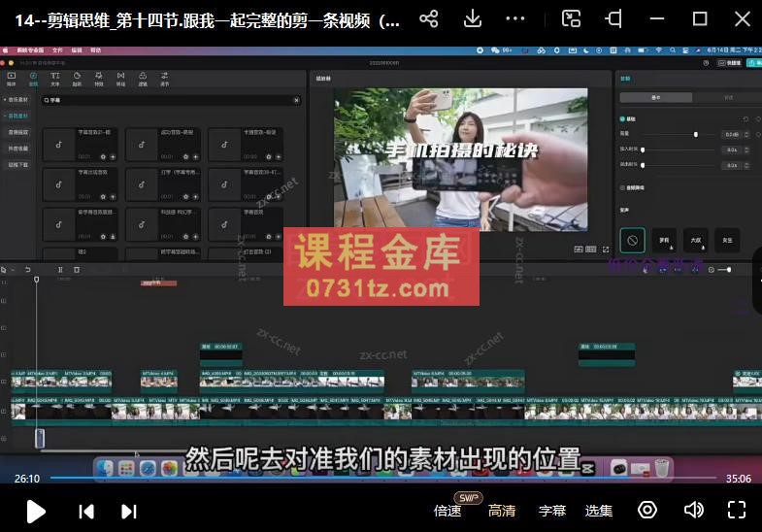Maximize the preview with the expand icon
The height and width of the screenshot is (532, 762).
click(x=606, y=249)
